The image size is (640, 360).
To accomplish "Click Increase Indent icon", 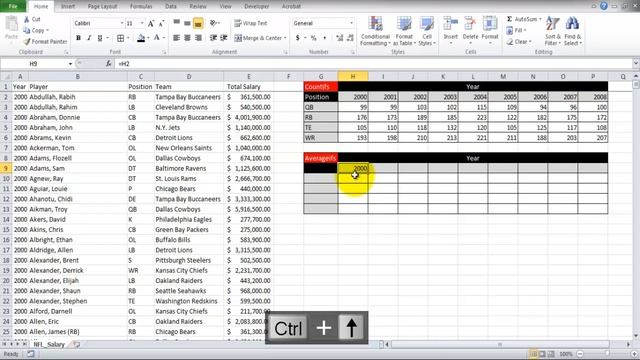I will [224, 38].
